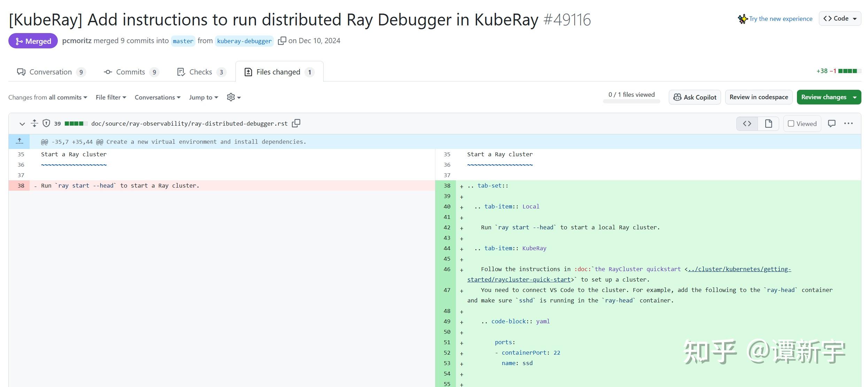This screenshot has width=868, height=387.
Task: Grab the file drag handle
Action: [34, 124]
